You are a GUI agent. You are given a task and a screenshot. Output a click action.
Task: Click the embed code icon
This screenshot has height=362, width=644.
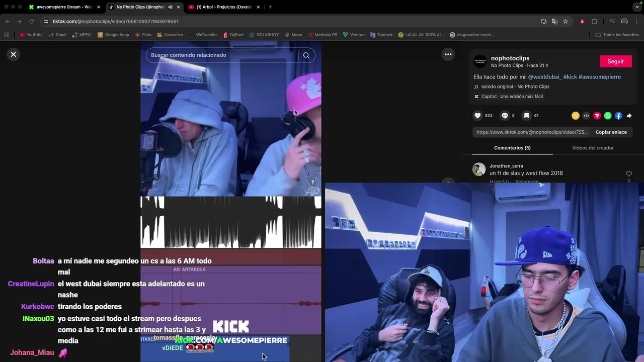tap(586, 116)
